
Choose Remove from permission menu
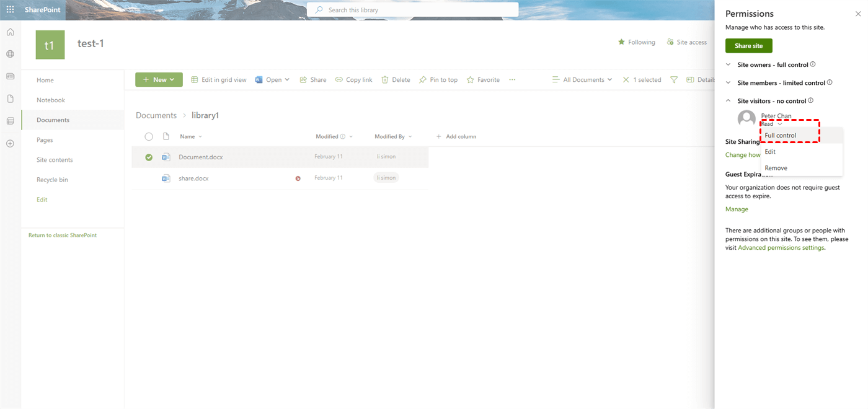802,168
